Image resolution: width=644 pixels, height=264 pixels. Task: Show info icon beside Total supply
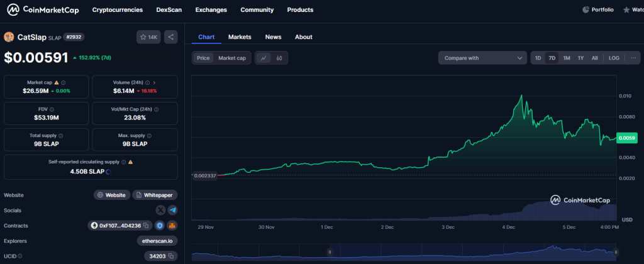click(x=60, y=136)
